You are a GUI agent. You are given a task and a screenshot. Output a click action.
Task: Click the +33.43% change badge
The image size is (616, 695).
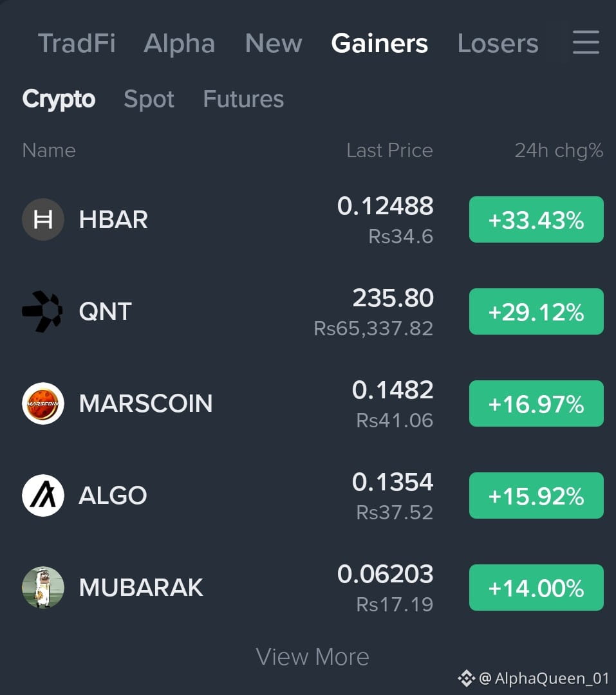(536, 219)
